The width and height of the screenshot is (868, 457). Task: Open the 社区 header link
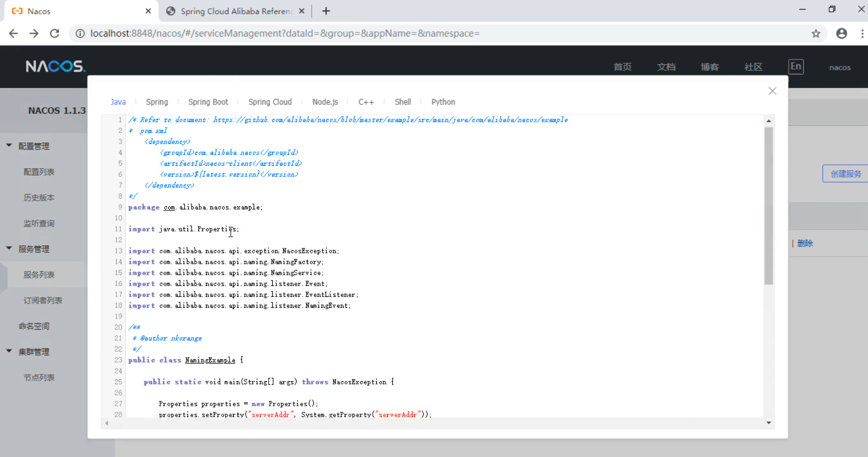[754, 67]
